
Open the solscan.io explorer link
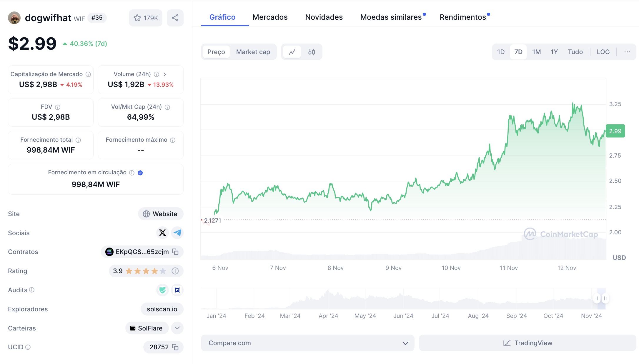(162, 309)
